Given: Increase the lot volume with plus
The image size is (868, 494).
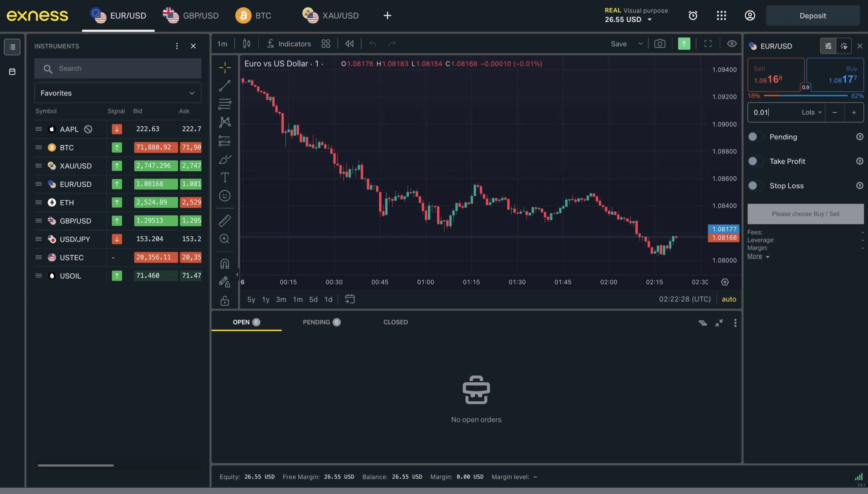Looking at the screenshot, I should coord(854,112).
